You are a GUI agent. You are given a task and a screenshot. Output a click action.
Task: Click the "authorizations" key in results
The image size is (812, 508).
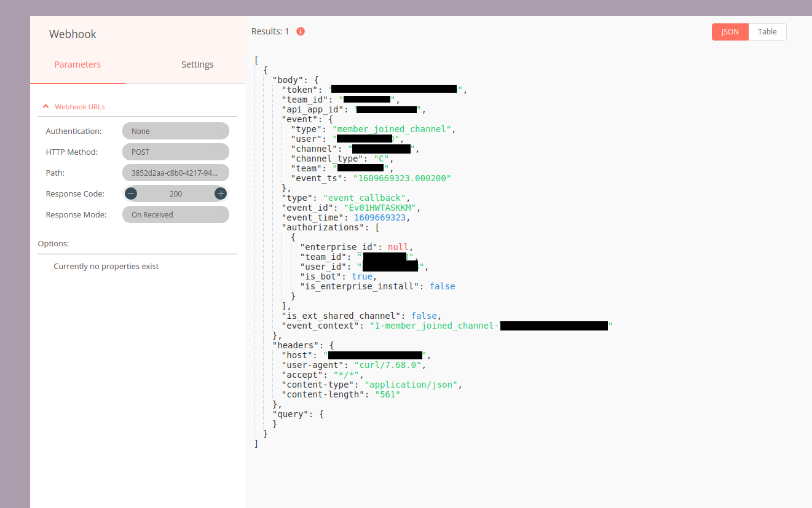(x=321, y=227)
